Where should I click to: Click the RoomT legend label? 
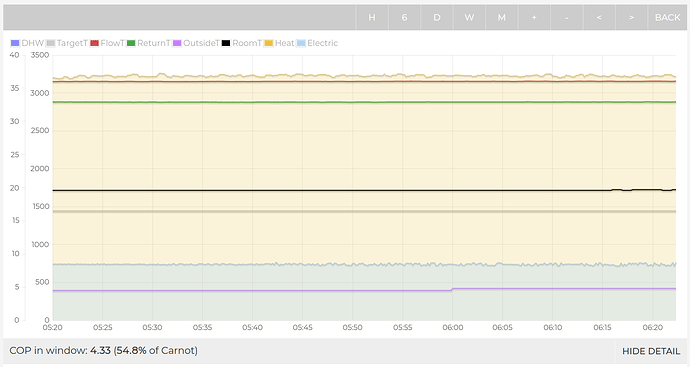click(x=247, y=43)
